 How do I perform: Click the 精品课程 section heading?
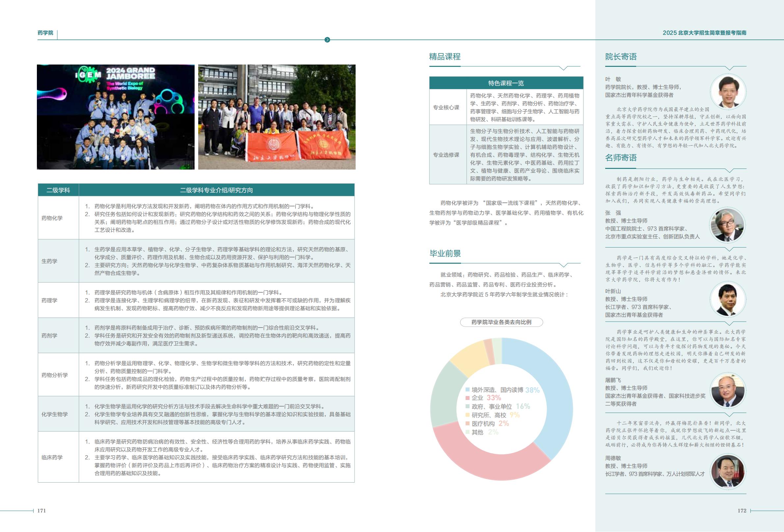[x=445, y=57]
